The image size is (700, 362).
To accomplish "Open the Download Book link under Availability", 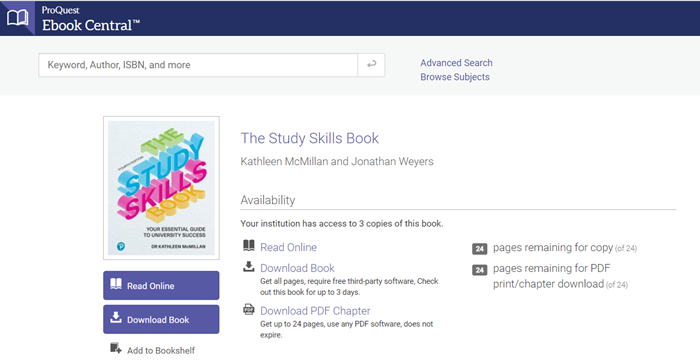I will pos(297,268).
